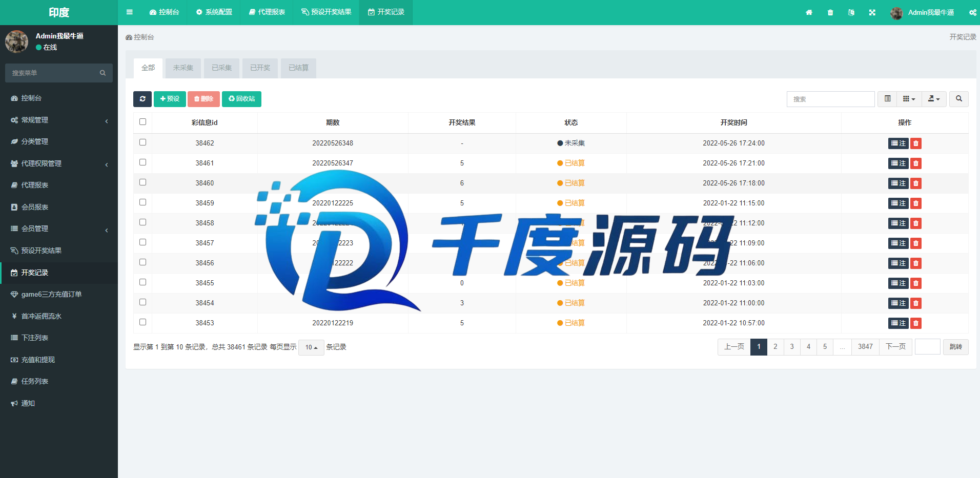This screenshot has height=478, width=980.
Task: Open 充值和提现 in sidebar
Action: 59,360
